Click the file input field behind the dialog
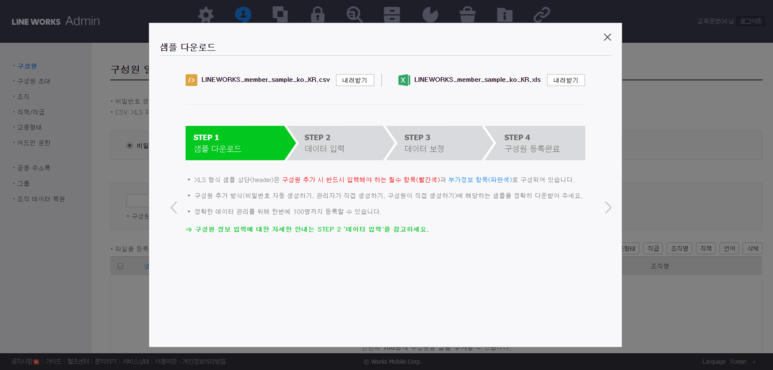The height and width of the screenshot is (370, 773). [x=138, y=201]
